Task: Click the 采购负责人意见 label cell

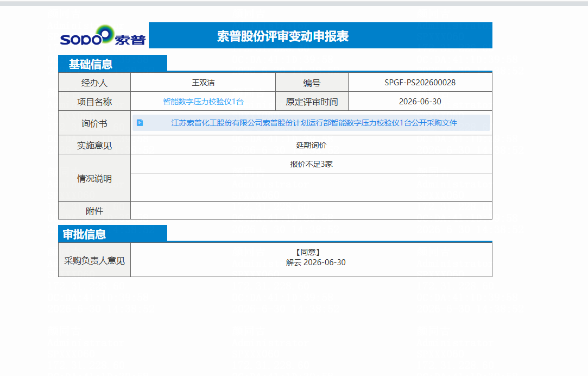Action: tap(94, 260)
